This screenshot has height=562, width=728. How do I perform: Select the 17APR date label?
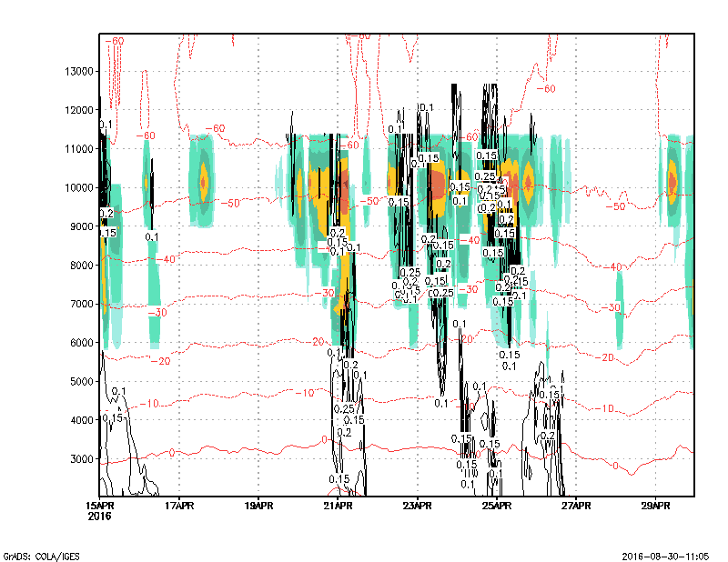(179, 506)
